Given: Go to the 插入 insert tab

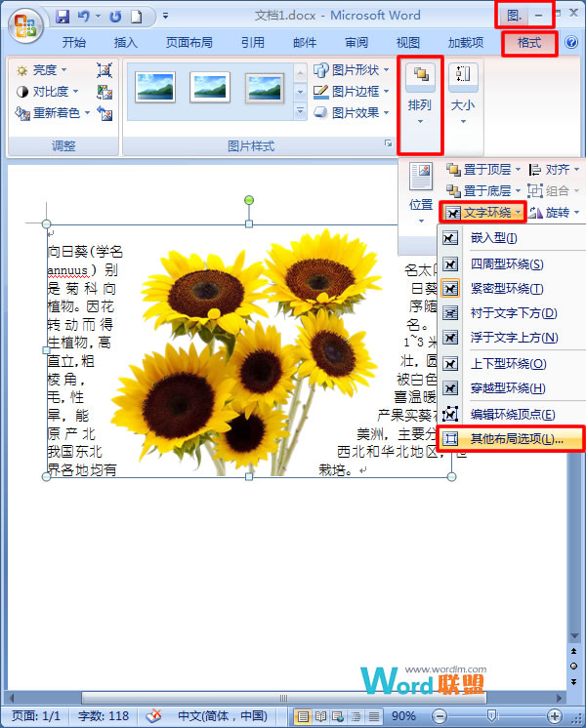Looking at the screenshot, I should point(125,43).
